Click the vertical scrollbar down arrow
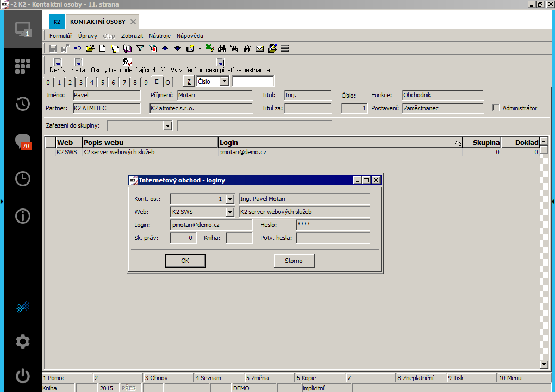The width and height of the screenshot is (555, 392). point(544,364)
